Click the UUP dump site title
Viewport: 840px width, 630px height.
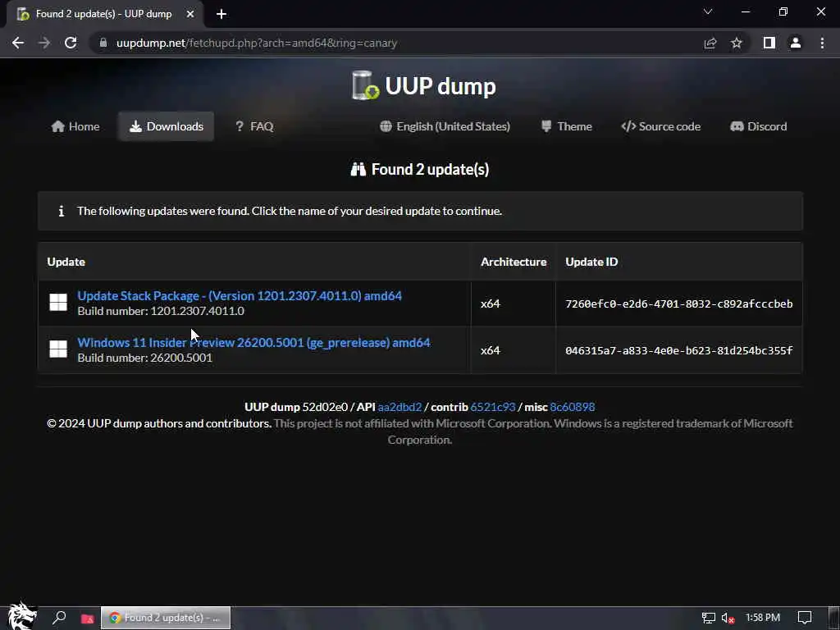441,85
